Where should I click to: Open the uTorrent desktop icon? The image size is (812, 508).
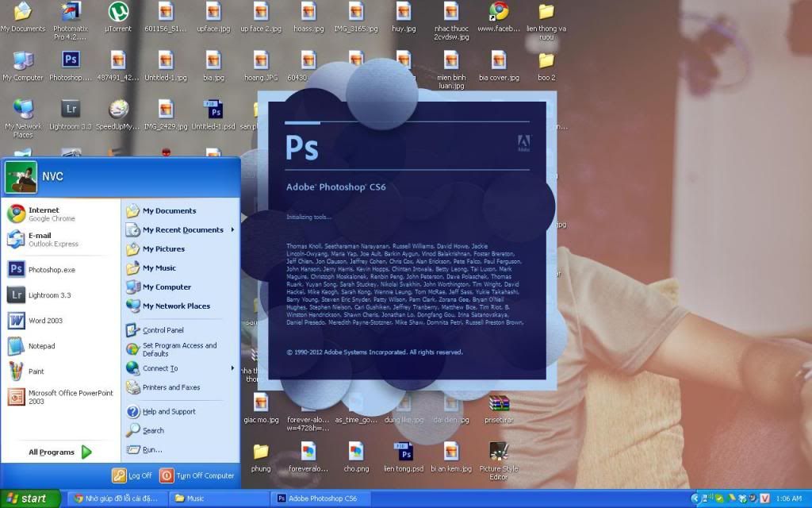coord(118,17)
